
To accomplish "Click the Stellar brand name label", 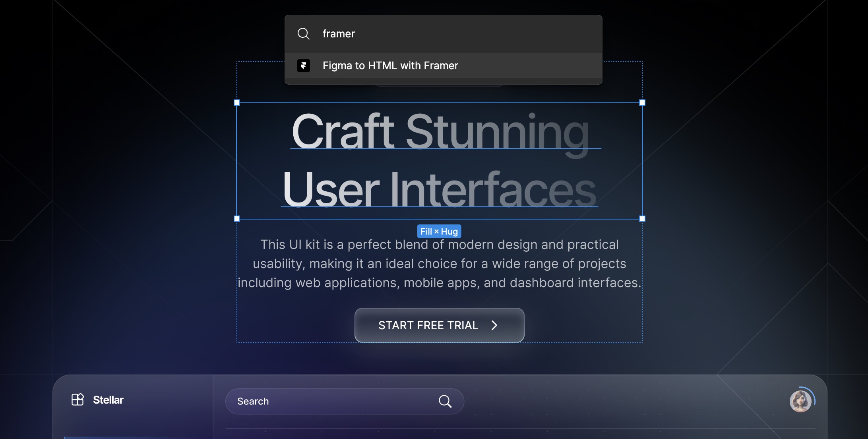I will tap(108, 400).
